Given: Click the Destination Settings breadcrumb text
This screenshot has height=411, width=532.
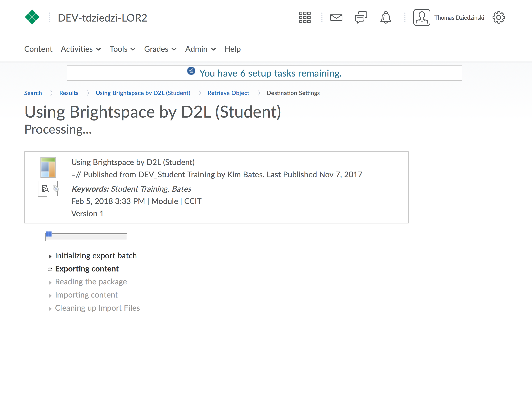Looking at the screenshot, I should (293, 93).
